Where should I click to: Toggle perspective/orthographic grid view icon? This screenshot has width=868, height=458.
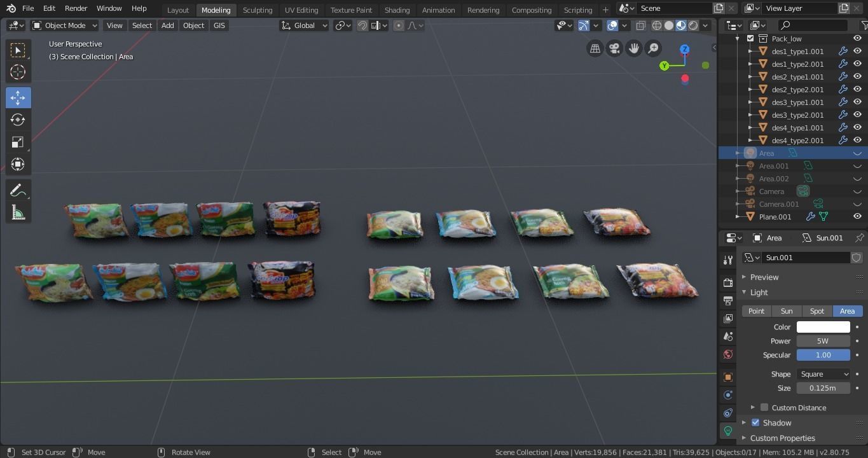point(595,48)
